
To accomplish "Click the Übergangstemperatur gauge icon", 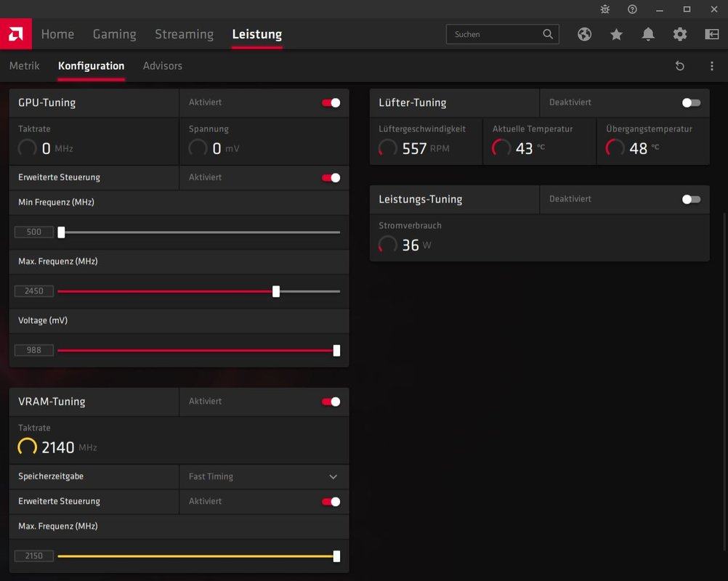I will point(615,148).
